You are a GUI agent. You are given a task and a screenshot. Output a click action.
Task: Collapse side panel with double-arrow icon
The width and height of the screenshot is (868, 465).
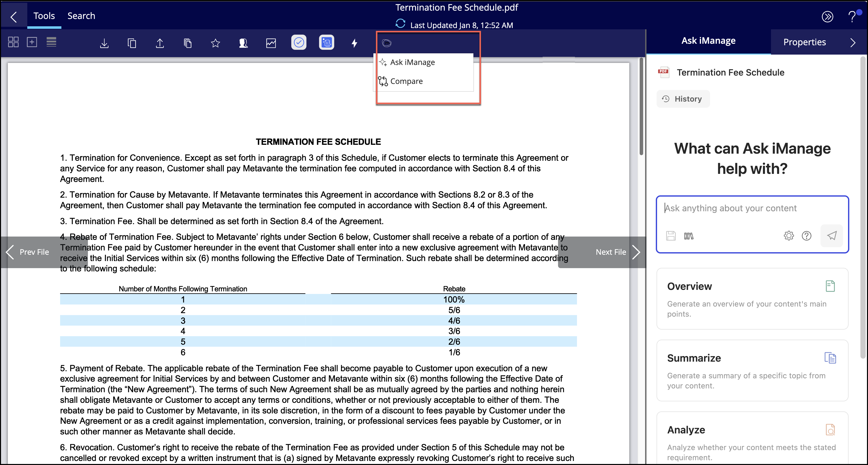coord(828,16)
